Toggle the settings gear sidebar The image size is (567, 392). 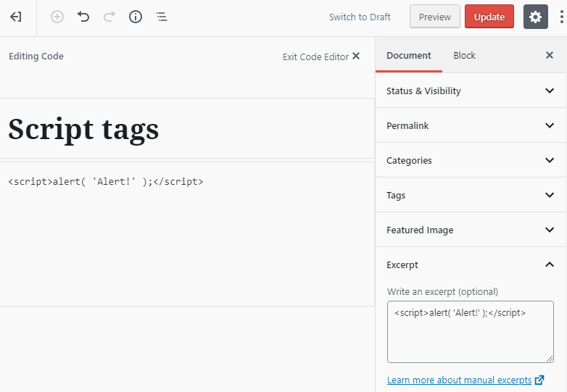[x=535, y=17]
